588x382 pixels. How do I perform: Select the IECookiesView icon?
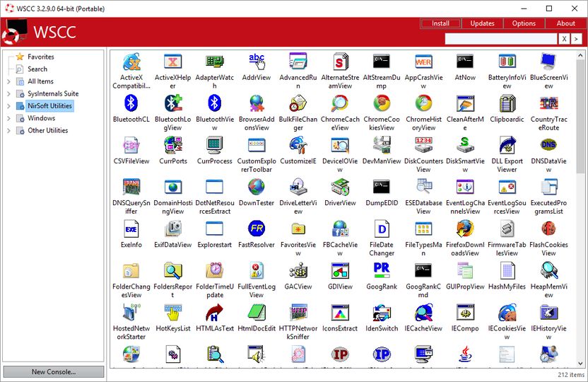click(507, 312)
